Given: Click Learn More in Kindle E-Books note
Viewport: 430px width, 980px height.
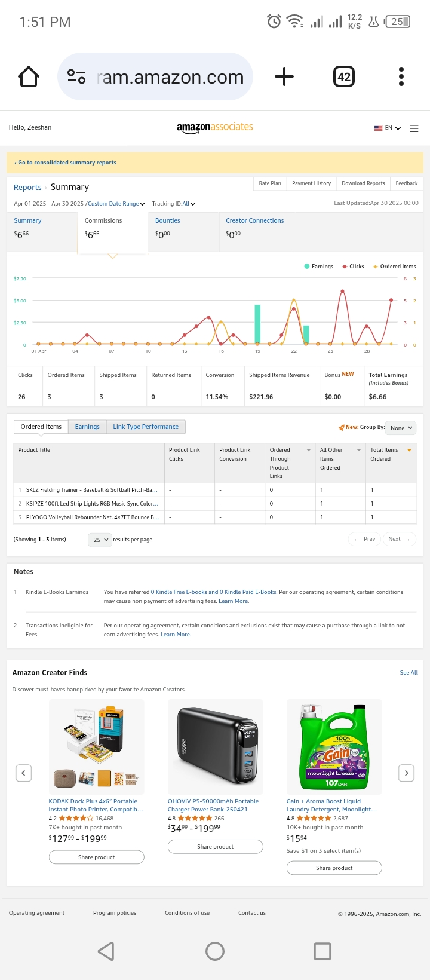Looking at the screenshot, I should pos(234,601).
